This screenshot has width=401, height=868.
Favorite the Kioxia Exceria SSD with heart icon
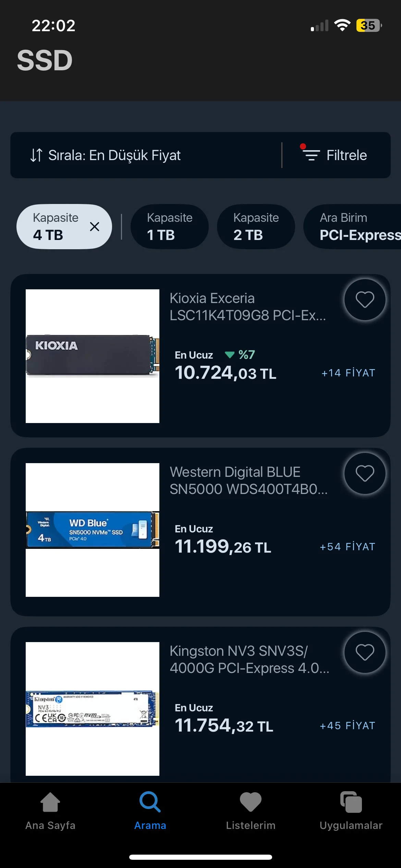click(365, 300)
